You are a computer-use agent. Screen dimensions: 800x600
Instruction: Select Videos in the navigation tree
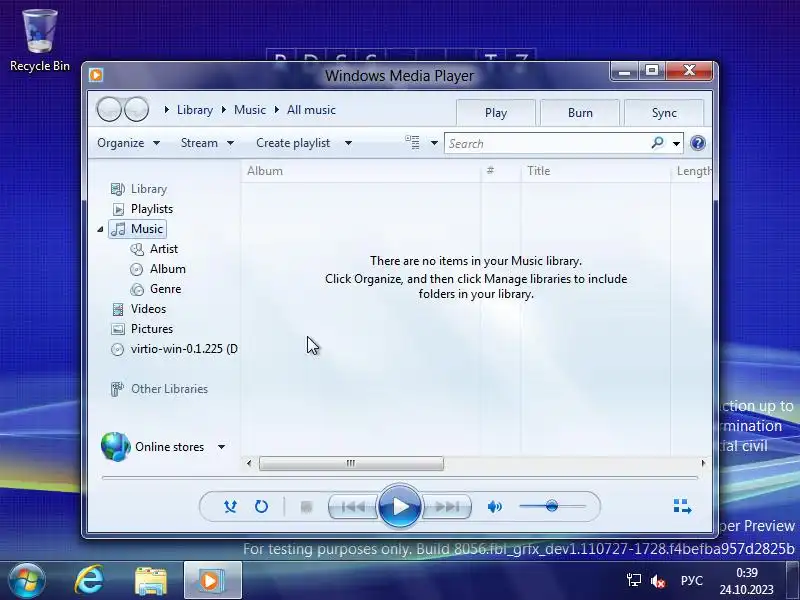[x=148, y=309]
